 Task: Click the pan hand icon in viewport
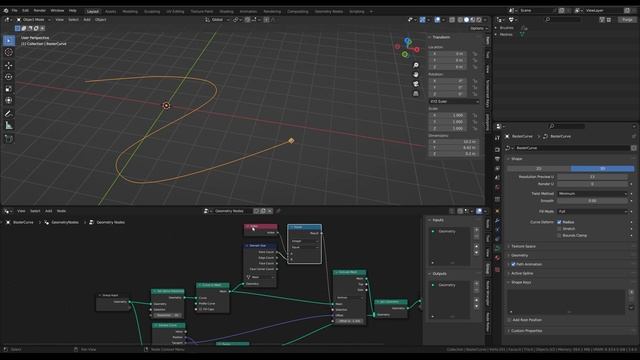pyautogui.click(x=416, y=75)
